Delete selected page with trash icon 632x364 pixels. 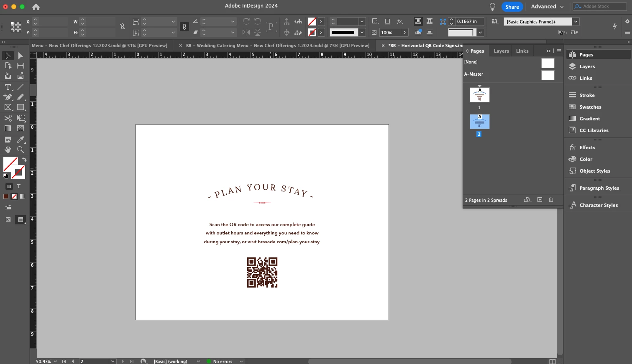point(551,200)
